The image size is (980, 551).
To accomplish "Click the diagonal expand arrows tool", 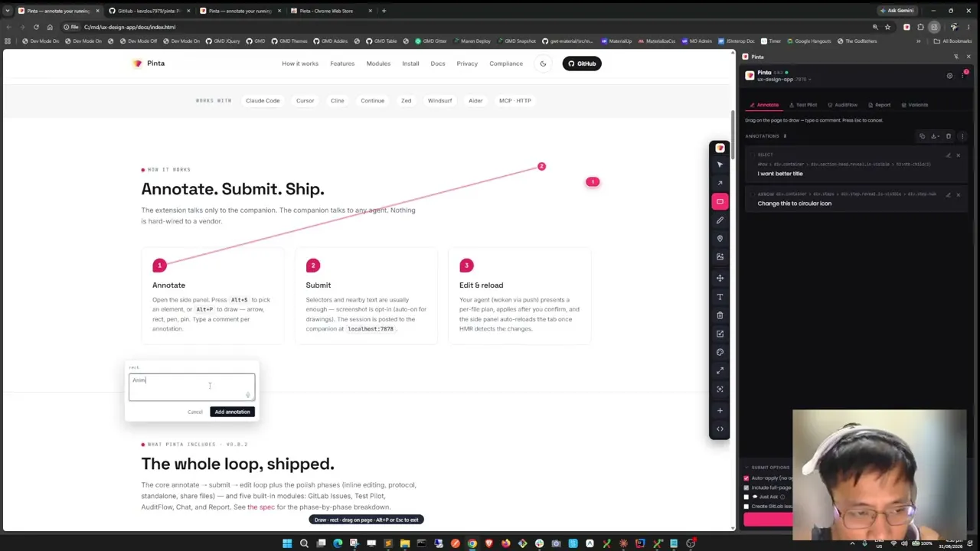I will coord(720,370).
